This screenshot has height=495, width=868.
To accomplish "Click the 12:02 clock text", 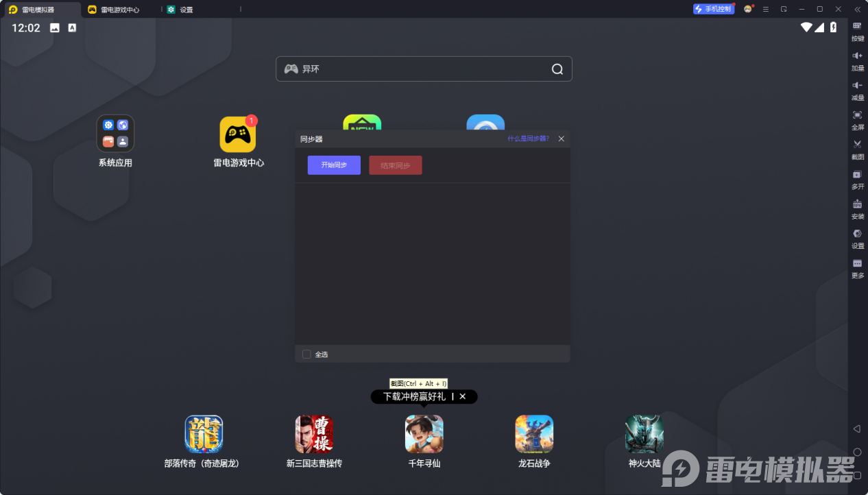I will coord(26,28).
